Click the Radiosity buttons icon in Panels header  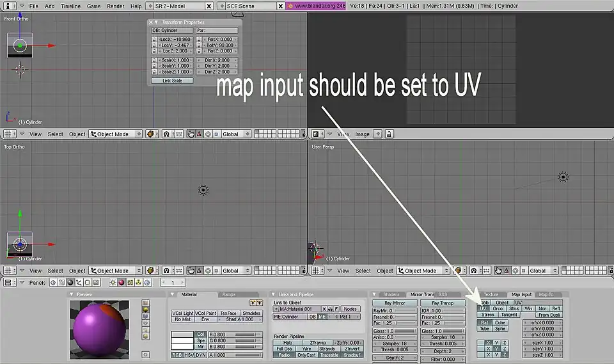coord(139,282)
